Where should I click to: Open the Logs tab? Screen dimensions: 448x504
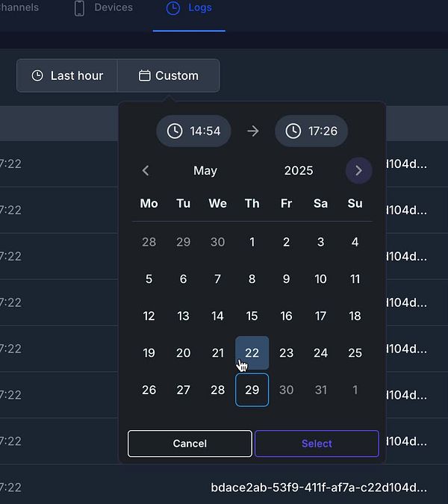pos(189,7)
